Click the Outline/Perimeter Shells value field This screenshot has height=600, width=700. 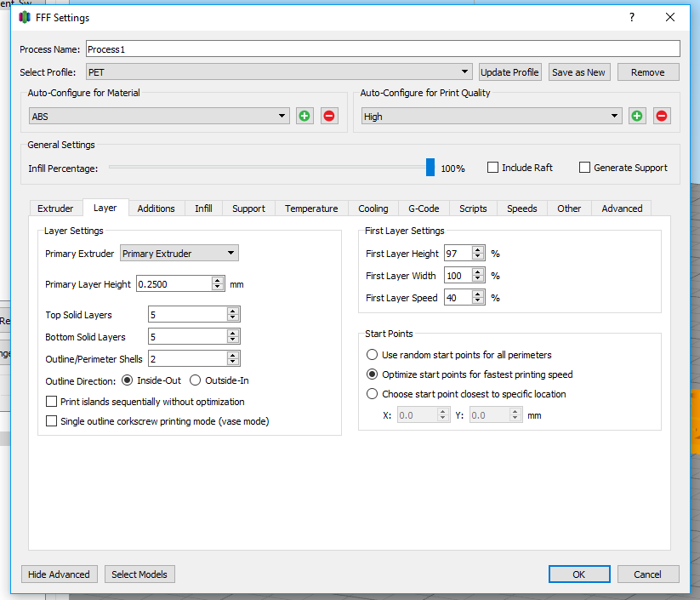[188, 359]
